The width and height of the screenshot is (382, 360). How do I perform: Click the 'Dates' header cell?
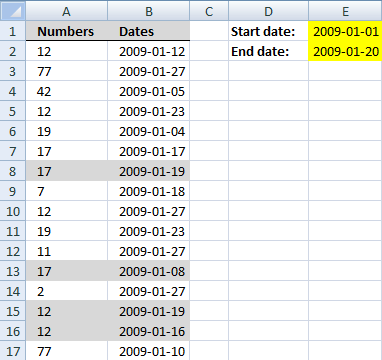pos(149,31)
